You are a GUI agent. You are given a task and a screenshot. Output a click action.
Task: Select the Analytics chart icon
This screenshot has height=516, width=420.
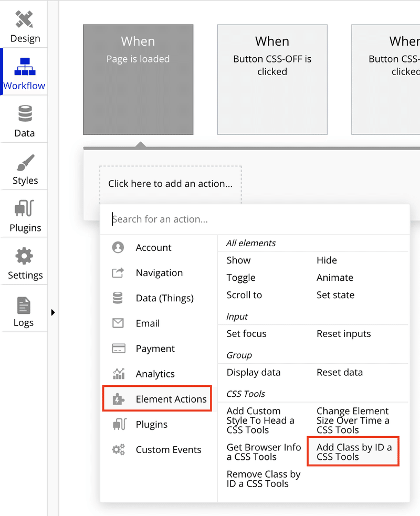(x=119, y=374)
